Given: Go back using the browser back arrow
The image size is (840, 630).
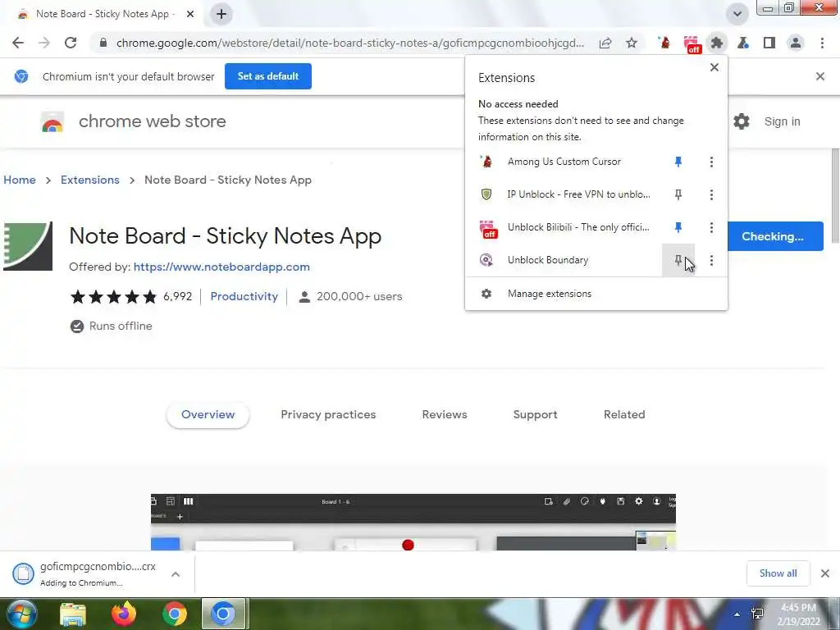Looking at the screenshot, I should [x=18, y=43].
